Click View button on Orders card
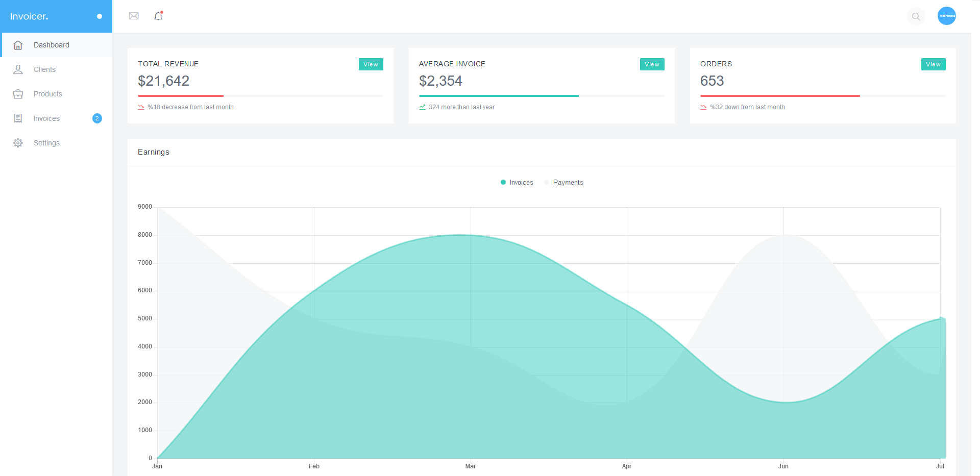The image size is (980, 476). coord(933,64)
